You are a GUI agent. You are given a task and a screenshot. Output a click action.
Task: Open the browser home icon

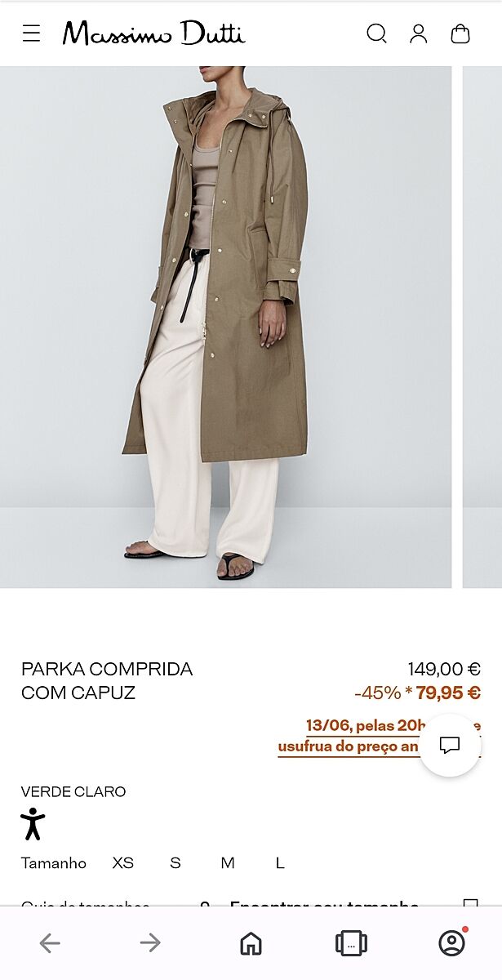(251, 943)
